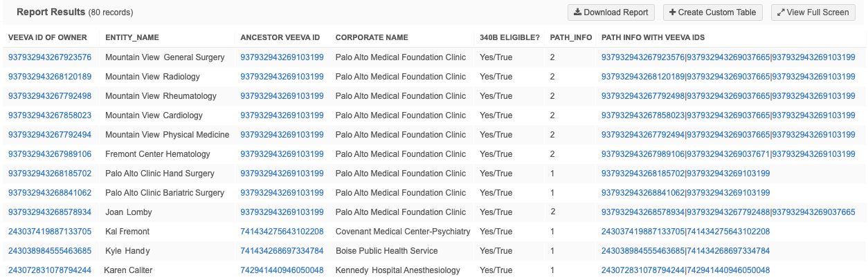Click the Path_Info column header
This screenshot has height=280, width=868.
570,37
